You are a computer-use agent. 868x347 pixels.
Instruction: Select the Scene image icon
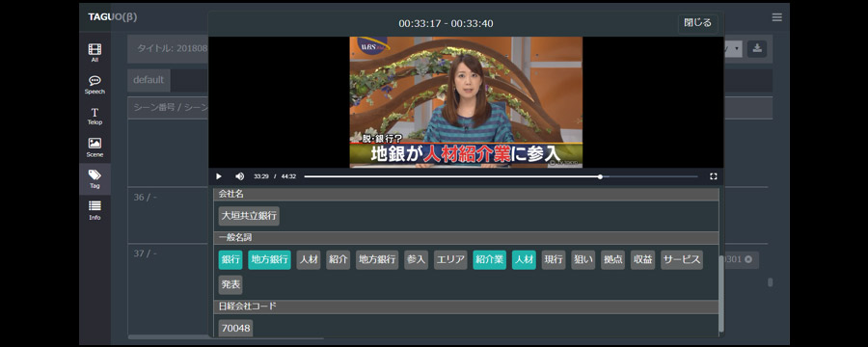pyautogui.click(x=95, y=147)
